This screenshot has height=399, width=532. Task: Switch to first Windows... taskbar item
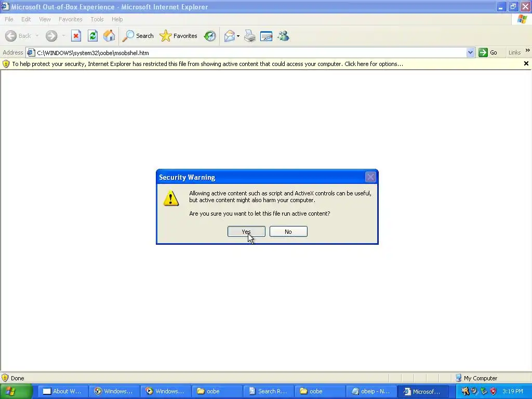[x=114, y=391]
